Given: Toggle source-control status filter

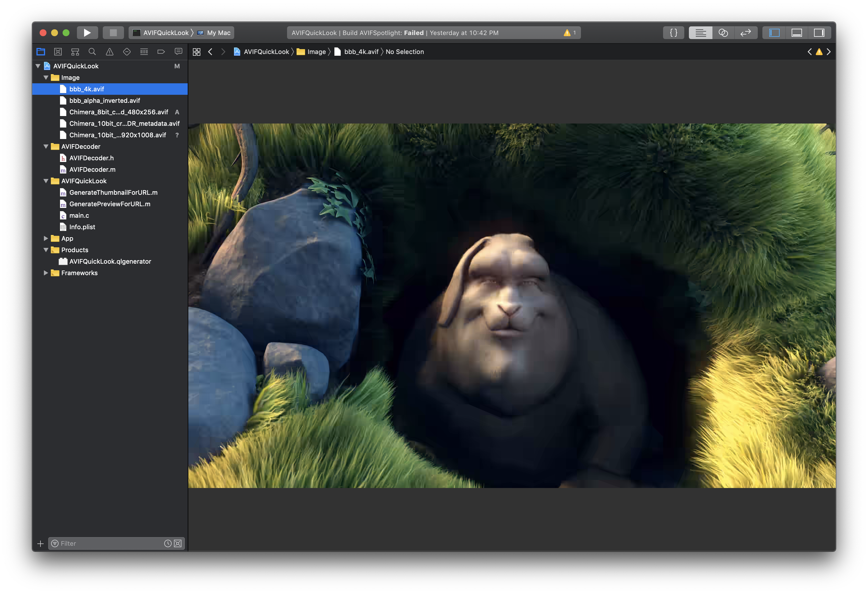Looking at the screenshot, I should pyautogui.click(x=178, y=544).
